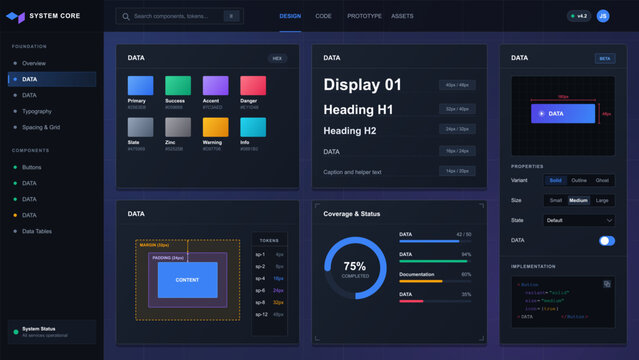Pick the Info cyan swatch

(x=253, y=127)
